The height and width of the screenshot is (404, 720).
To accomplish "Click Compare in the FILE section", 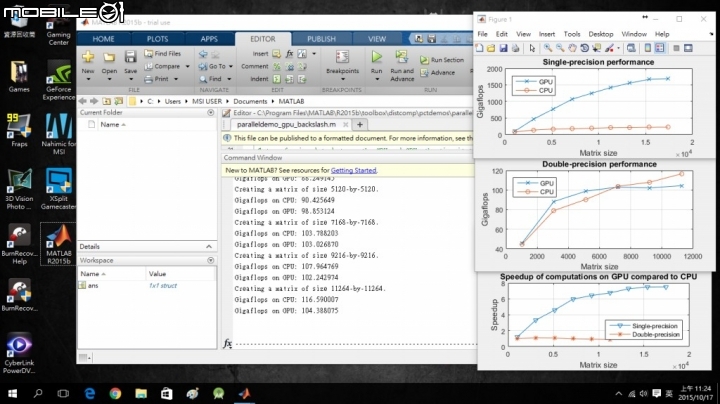I will point(162,66).
